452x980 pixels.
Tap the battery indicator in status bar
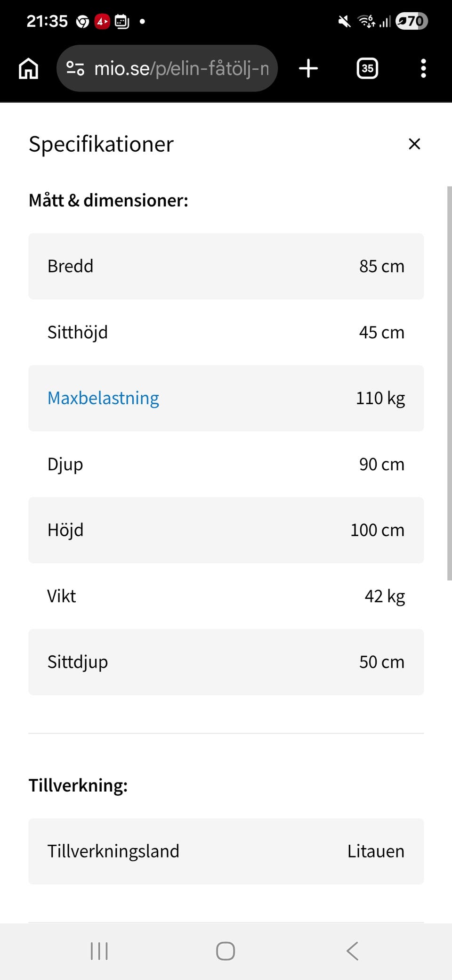coord(412,21)
